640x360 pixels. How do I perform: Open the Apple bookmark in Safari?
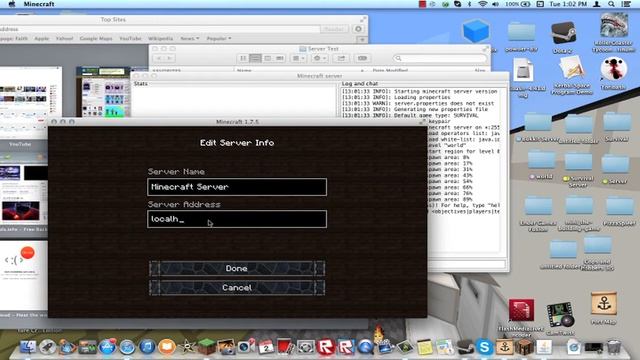coord(42,38)
